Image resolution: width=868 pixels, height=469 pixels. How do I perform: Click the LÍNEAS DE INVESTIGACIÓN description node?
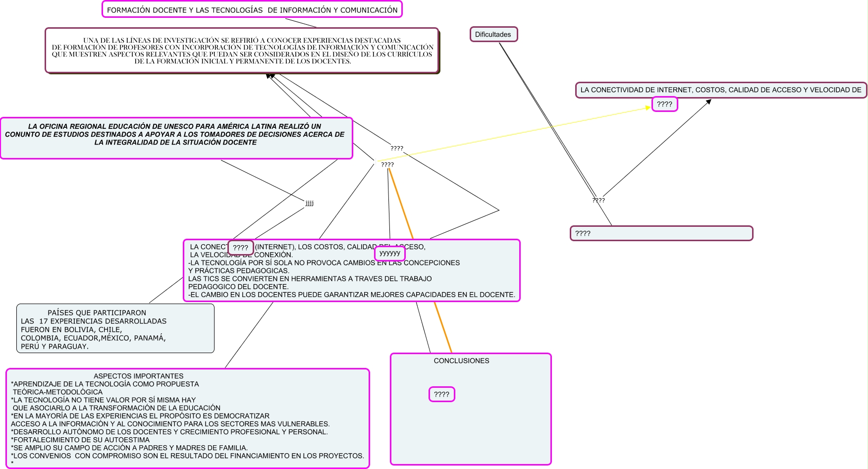pyautogui.click(x=242, y=51)
